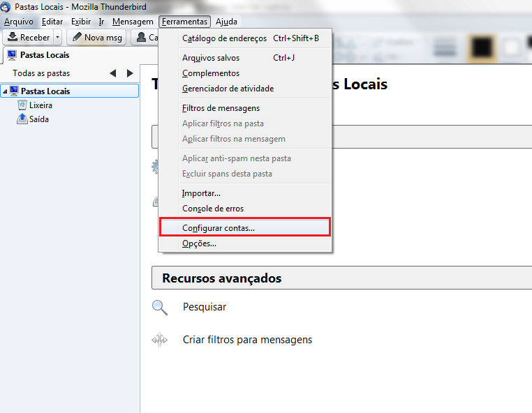Click the Lixeira trash icon
The height and width of the screenshot is (413, 532).
22,105
